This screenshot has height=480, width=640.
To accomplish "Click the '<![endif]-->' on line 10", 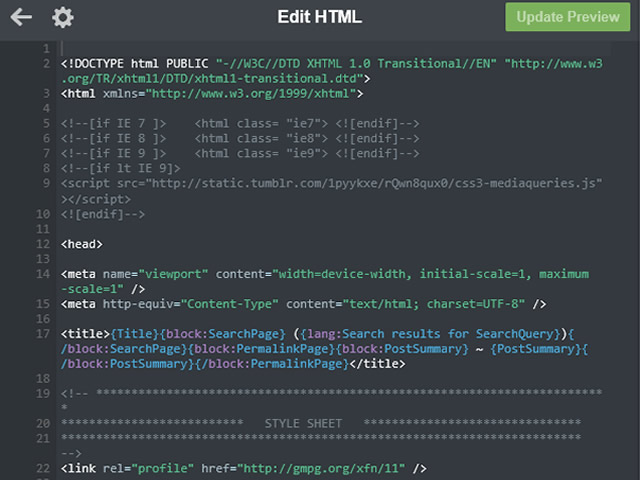I will point(103,214).
